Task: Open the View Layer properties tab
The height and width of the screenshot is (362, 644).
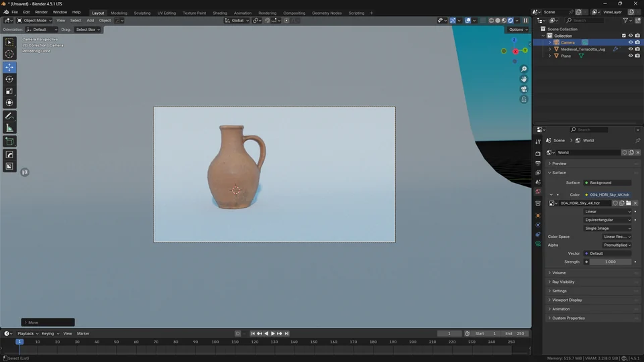Action: coord(538,173)
